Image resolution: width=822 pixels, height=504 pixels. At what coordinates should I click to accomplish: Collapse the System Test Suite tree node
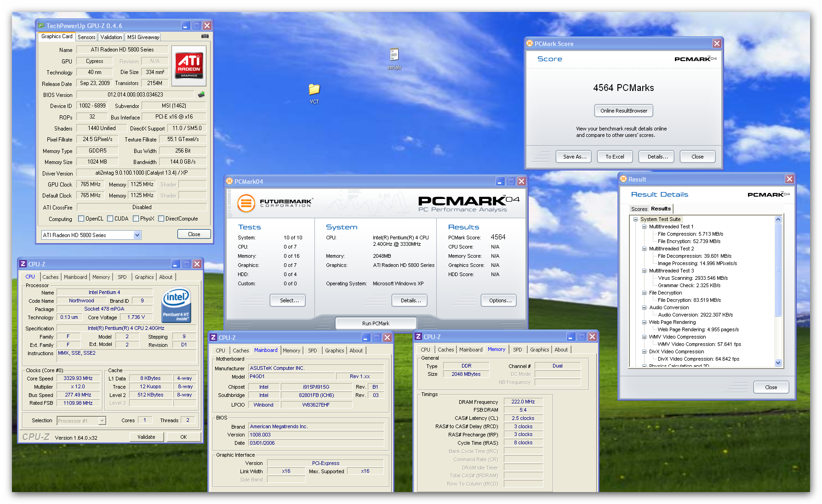coord(636,219)
